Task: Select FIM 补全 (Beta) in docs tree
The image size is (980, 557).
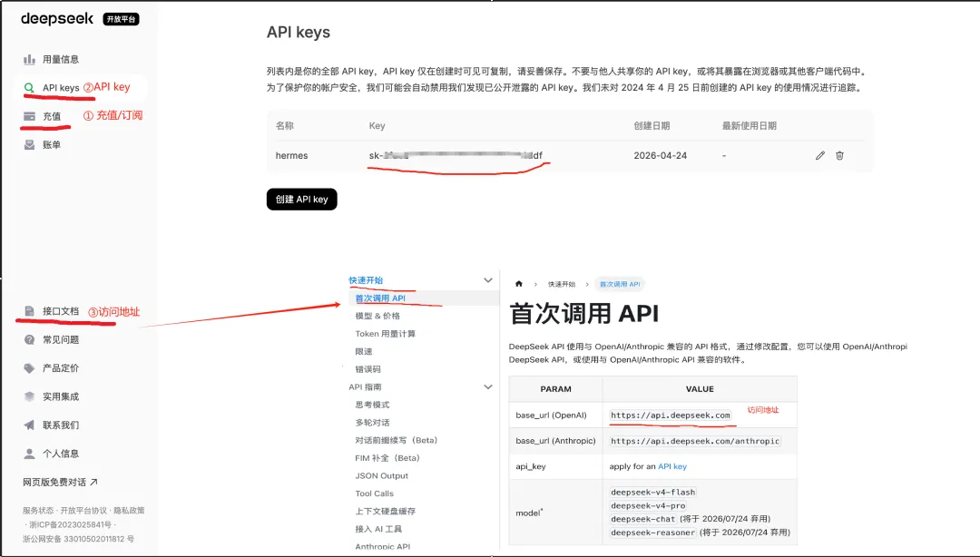Action: [x=387, y=457]
